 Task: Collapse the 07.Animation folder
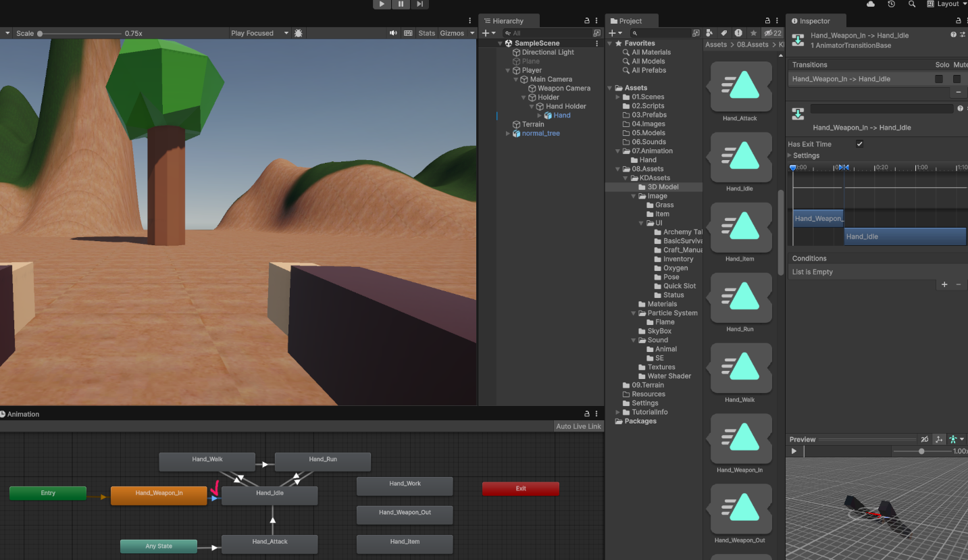click(x=618, y=151)
